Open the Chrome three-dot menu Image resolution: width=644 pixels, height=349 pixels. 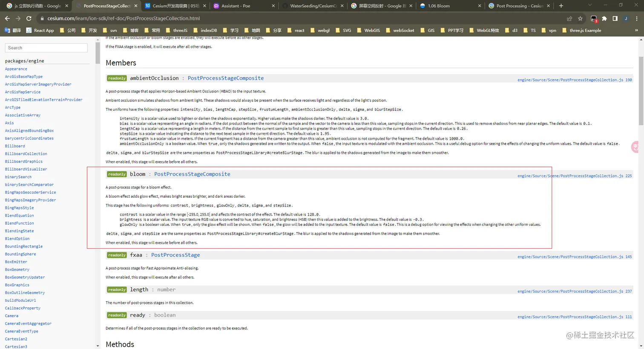coord(637,18)
